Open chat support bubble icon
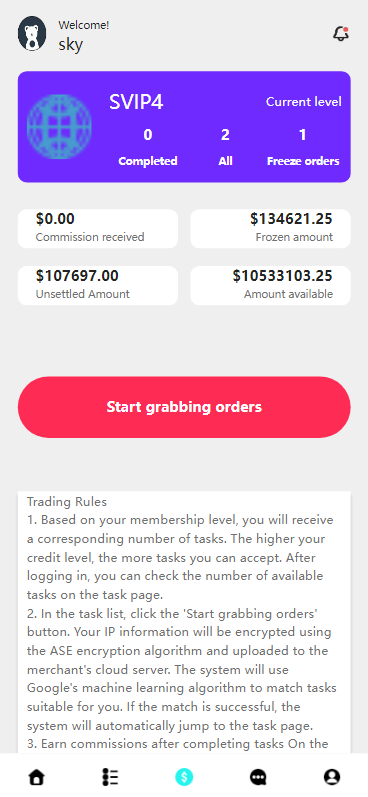This screenshot has height=797, width=368. click(x=258, y=777)
